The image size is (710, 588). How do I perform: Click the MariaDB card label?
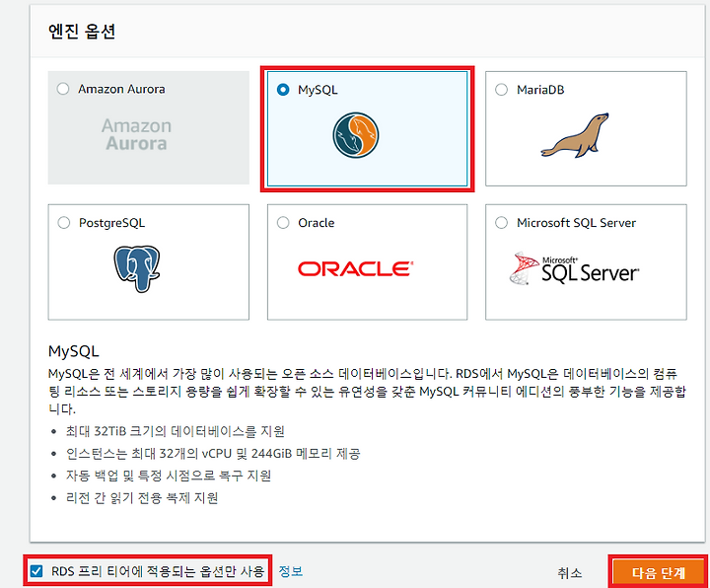pos(540,90)
